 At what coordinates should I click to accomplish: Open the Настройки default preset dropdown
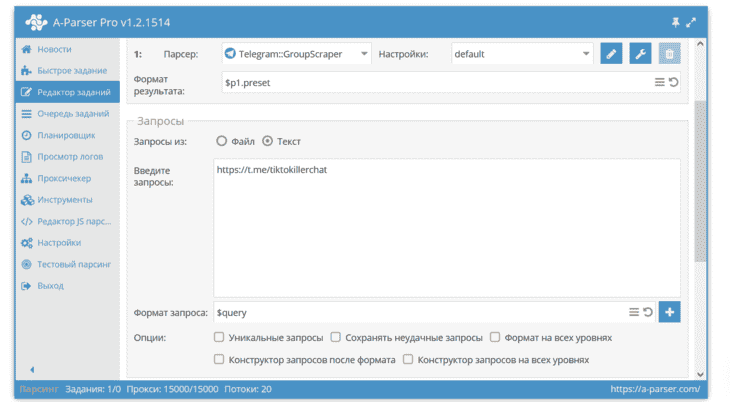pyautogui.click(x=521, y=54)
